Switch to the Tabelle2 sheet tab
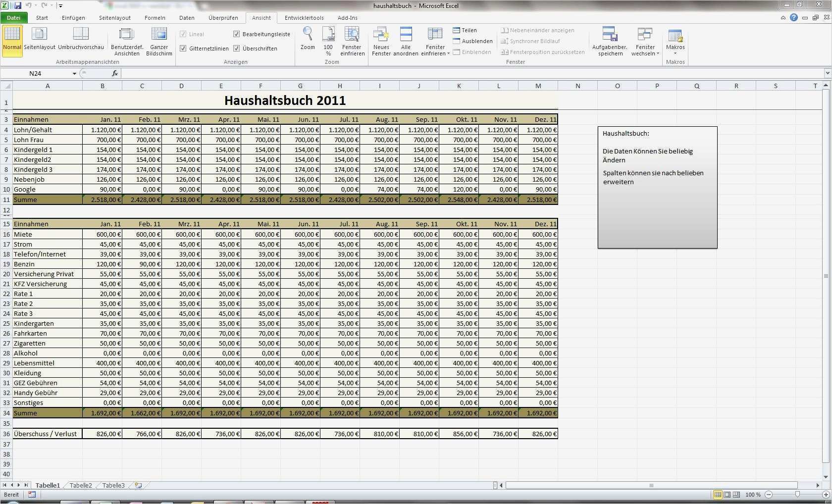The height and width of the screenshot is (504, 832). [81, 486]
